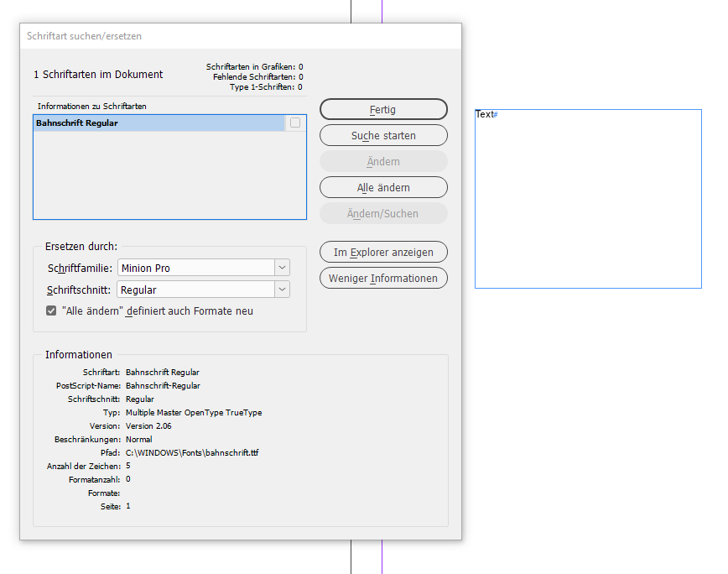Viewport: 728px width, 574px height.
Task: Click Schriftarten in Grafiken: 0 text
Action: pos(254,67)
